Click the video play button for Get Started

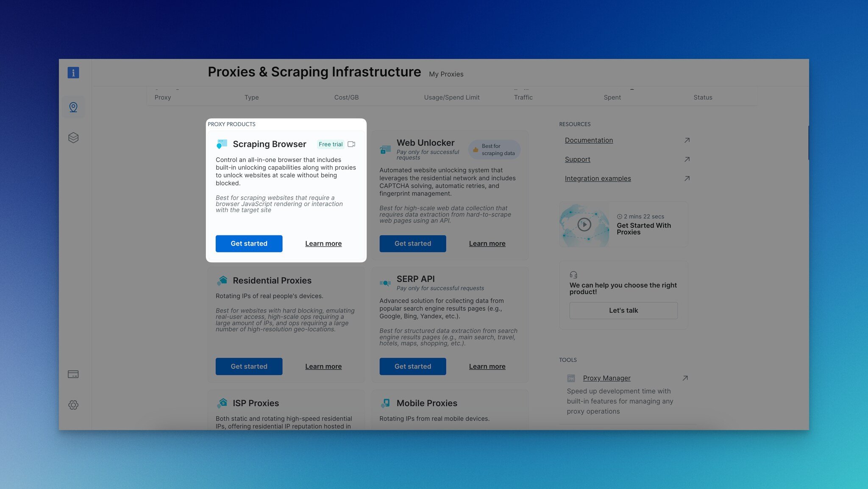click(584, 224)
